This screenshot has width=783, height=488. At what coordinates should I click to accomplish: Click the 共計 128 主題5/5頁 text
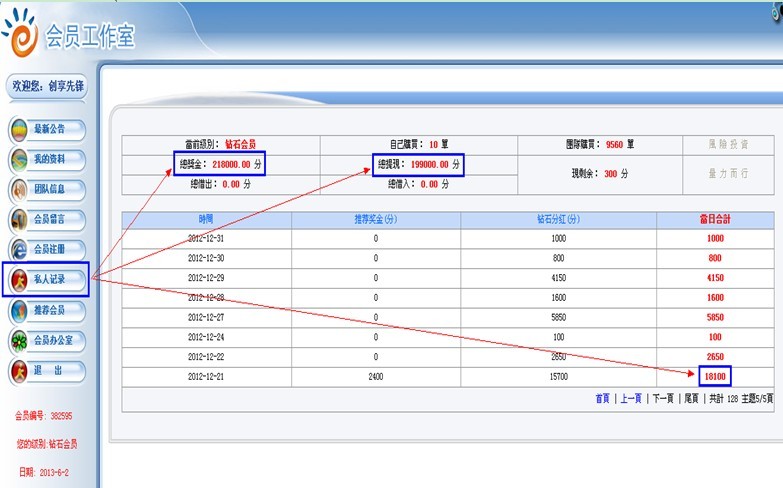pos(741,399)
